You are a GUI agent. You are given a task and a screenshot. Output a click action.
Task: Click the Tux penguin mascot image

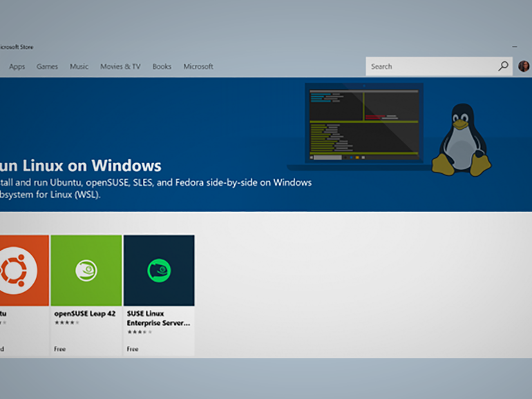point(462,140)
